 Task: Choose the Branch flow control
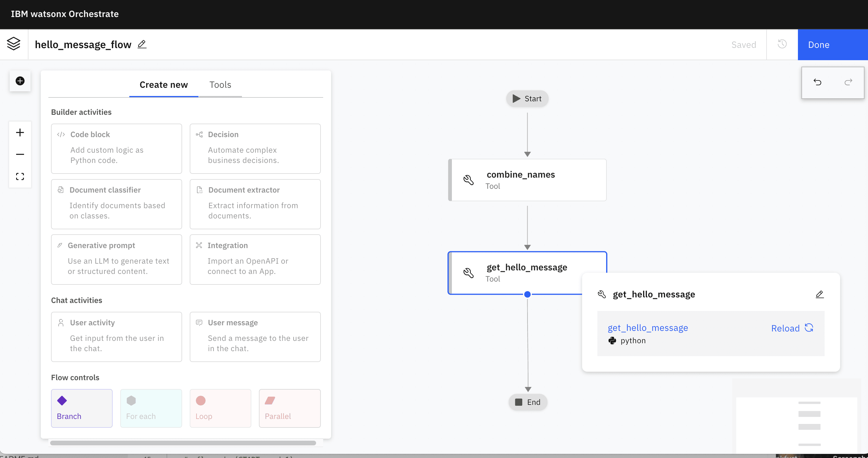point(82,408)
